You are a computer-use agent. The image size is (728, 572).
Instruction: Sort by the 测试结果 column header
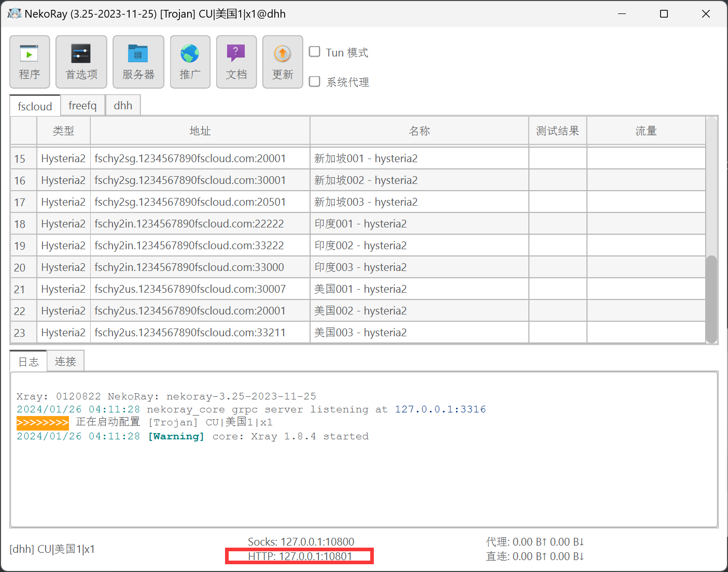coord(558,131)
